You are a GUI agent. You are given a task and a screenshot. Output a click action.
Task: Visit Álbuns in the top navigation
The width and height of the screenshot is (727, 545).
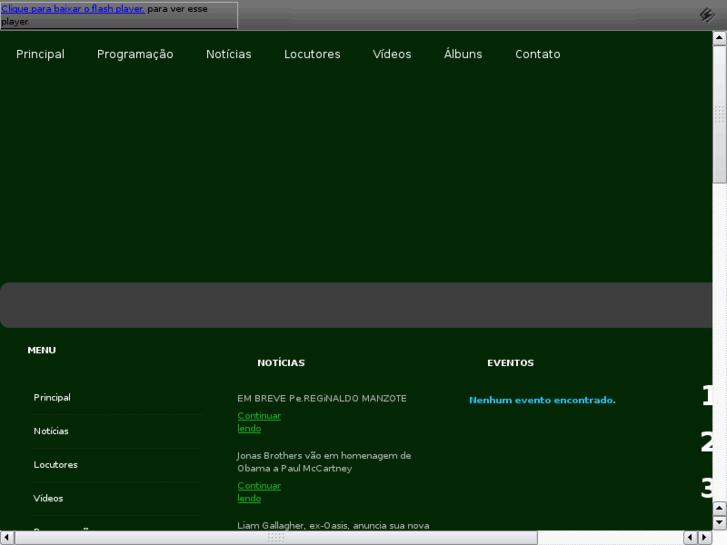(x=463, y=54)
